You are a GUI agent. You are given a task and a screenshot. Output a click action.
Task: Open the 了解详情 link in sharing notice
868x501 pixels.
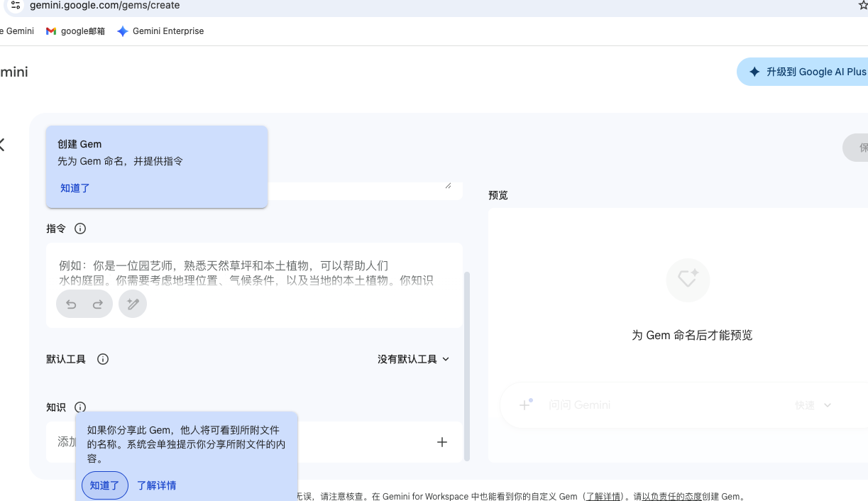[x=157, y=485]
